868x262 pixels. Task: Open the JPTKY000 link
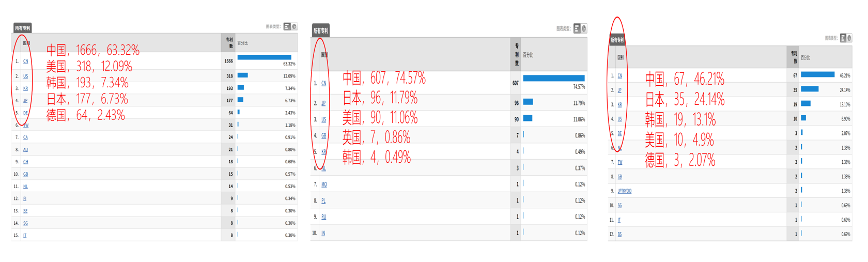point(625,191)
